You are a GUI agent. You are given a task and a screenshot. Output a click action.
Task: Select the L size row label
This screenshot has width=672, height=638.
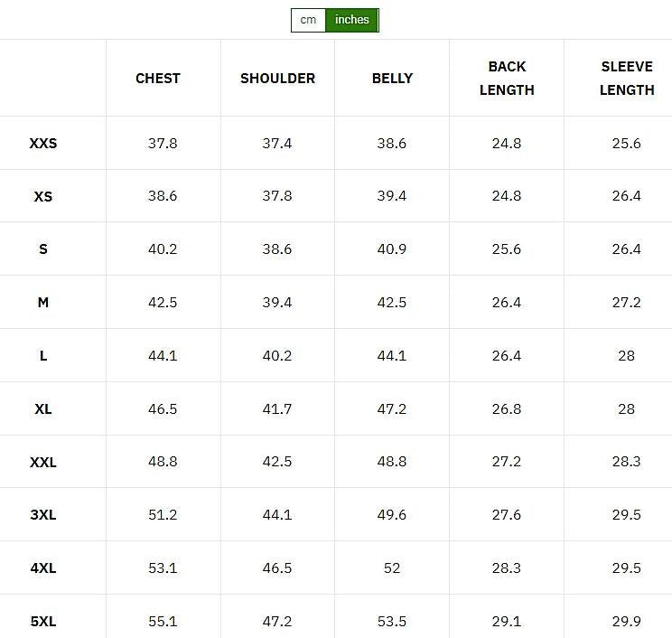coord(43,356)
